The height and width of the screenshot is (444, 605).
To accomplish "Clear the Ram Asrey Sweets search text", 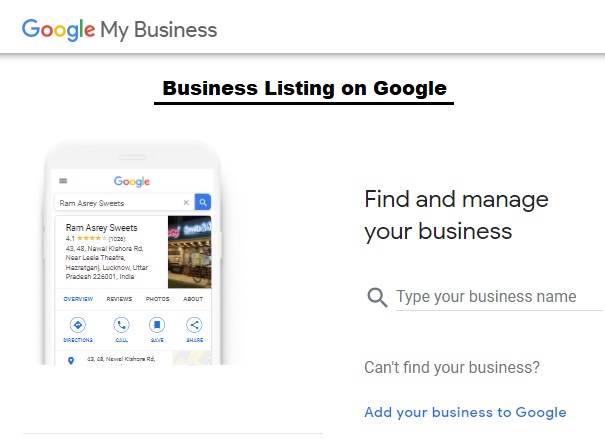I will coord(186,202).
